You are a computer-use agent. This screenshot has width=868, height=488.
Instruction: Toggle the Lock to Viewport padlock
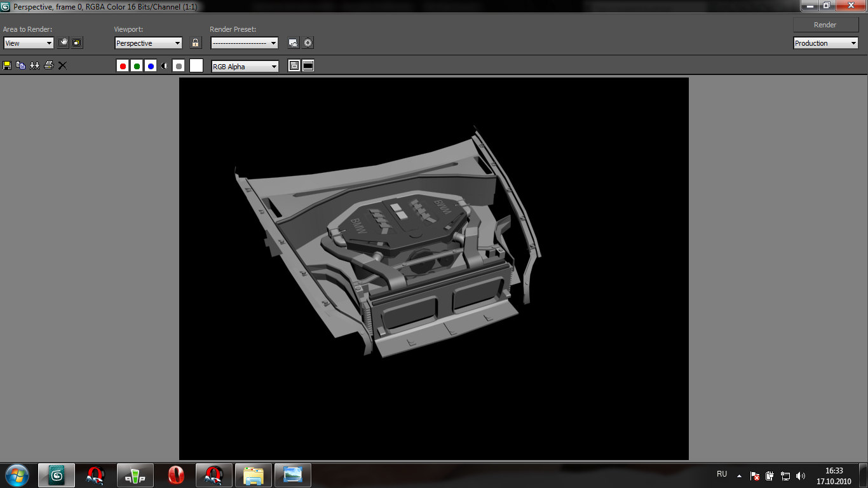(x=196, y=43)
